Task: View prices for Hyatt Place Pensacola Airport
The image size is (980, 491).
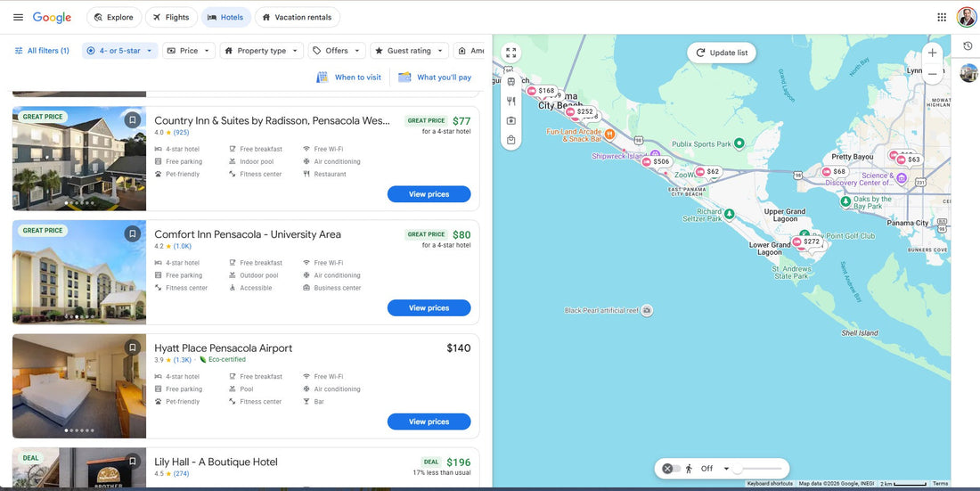Action: [429, 421]
